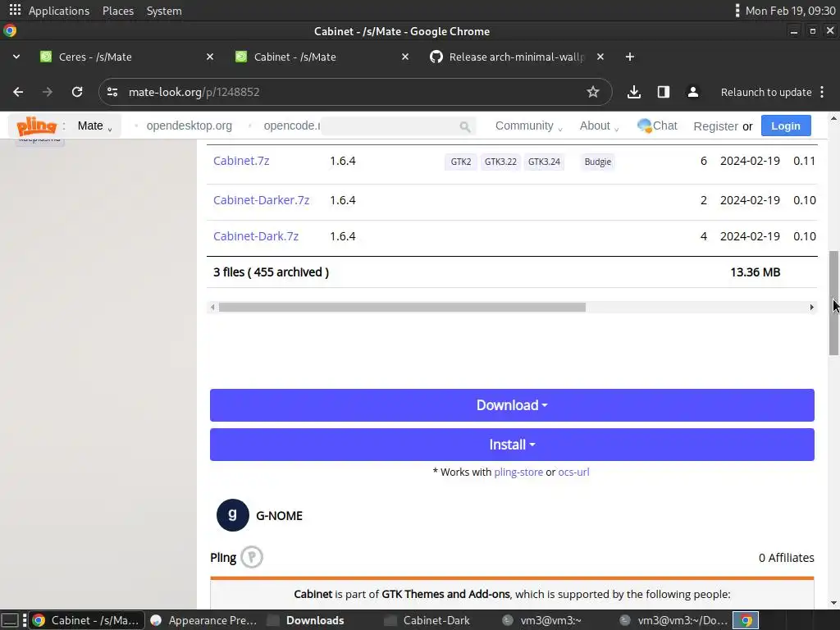Screen dimensions: 840x630
Task: Open Cabinet-Dark window in taskbar
Action: [427, 620]
